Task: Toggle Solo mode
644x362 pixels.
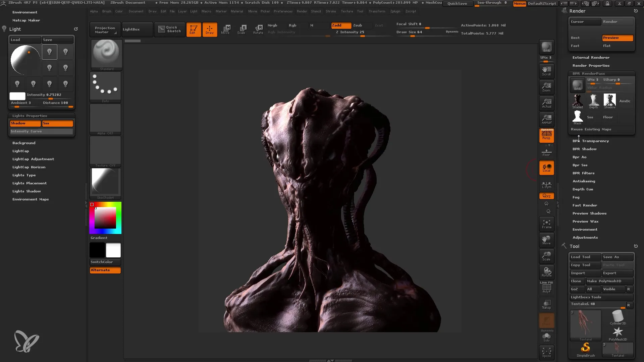Action: [546, 337]
